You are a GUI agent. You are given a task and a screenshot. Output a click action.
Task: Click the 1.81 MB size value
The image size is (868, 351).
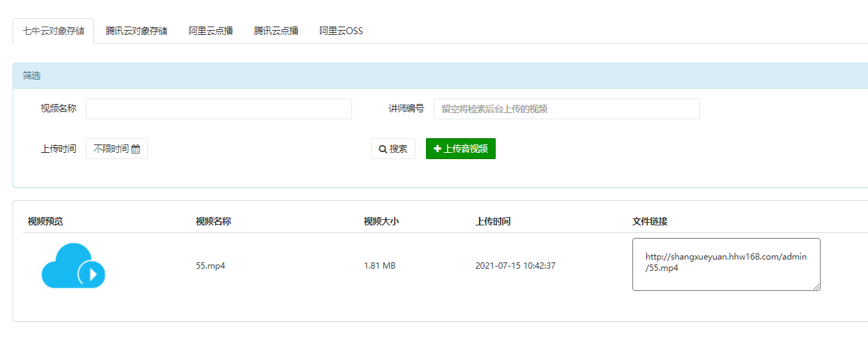380,266
